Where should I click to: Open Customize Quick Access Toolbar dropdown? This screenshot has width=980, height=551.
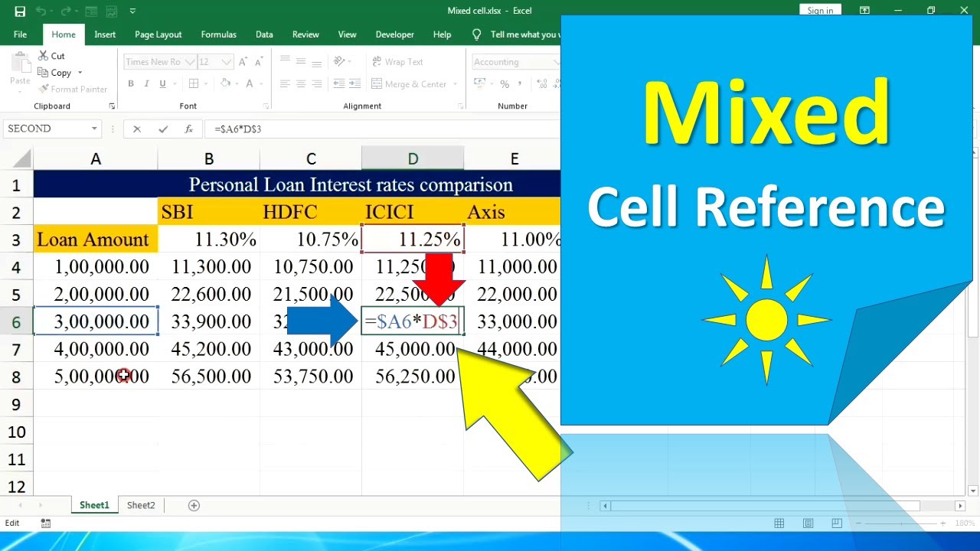(x=132, y=11)
